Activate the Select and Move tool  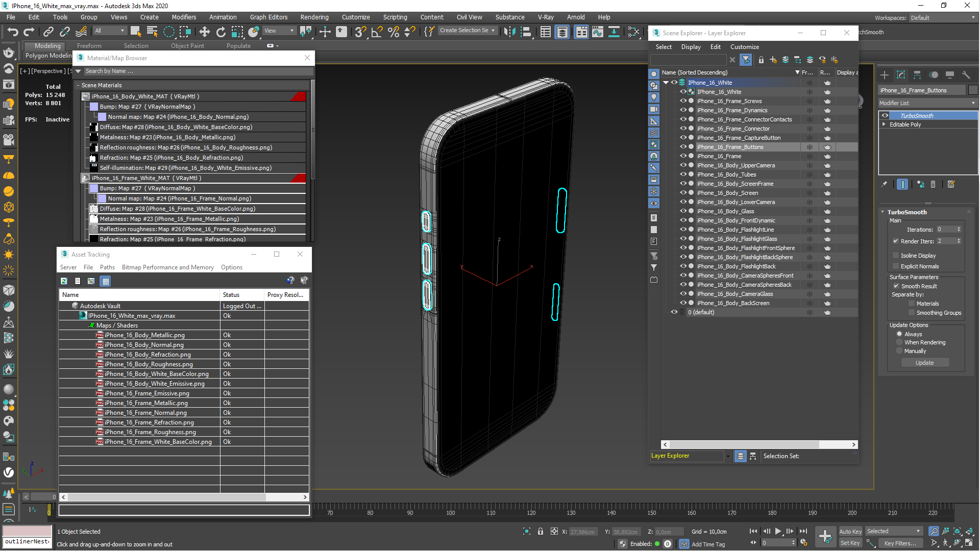(204, 32)
